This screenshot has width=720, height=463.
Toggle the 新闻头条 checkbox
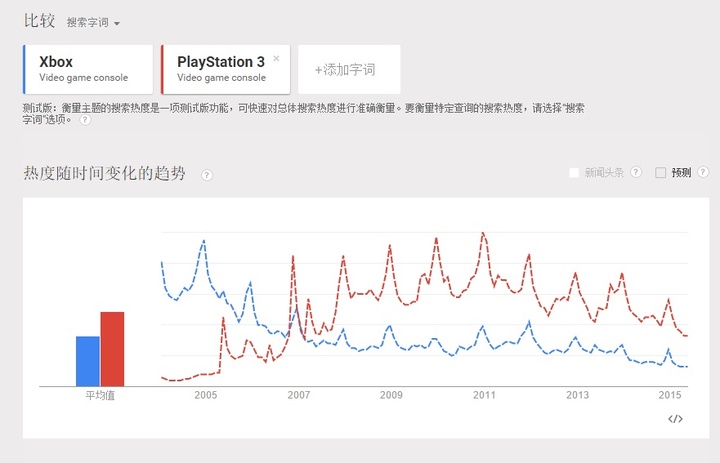click(574, 172)
